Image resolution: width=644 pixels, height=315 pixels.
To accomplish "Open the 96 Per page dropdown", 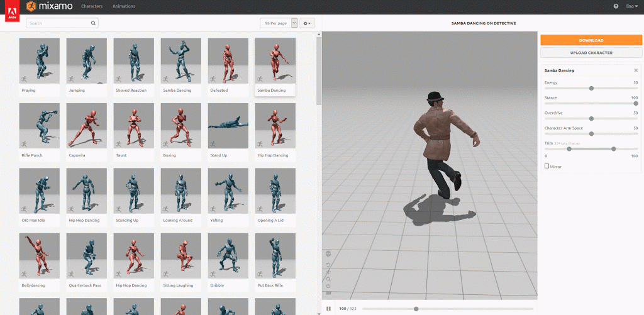I will 279,23.
